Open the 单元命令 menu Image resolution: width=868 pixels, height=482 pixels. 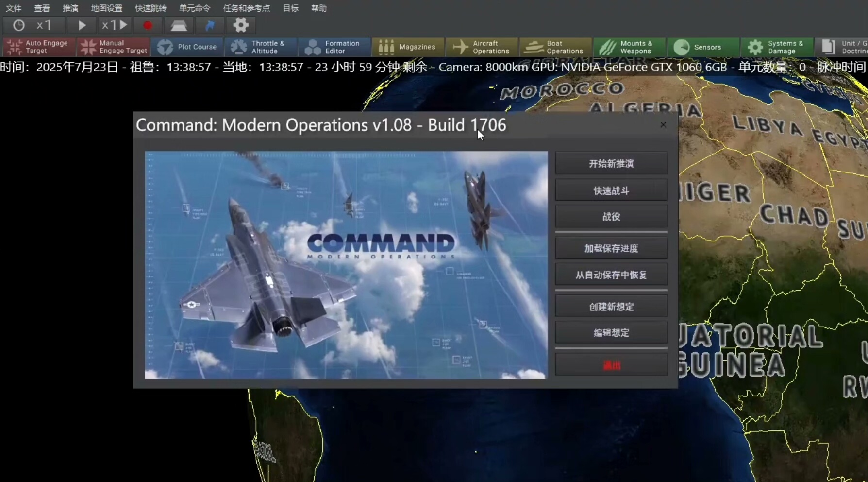(x=195, y=8)
